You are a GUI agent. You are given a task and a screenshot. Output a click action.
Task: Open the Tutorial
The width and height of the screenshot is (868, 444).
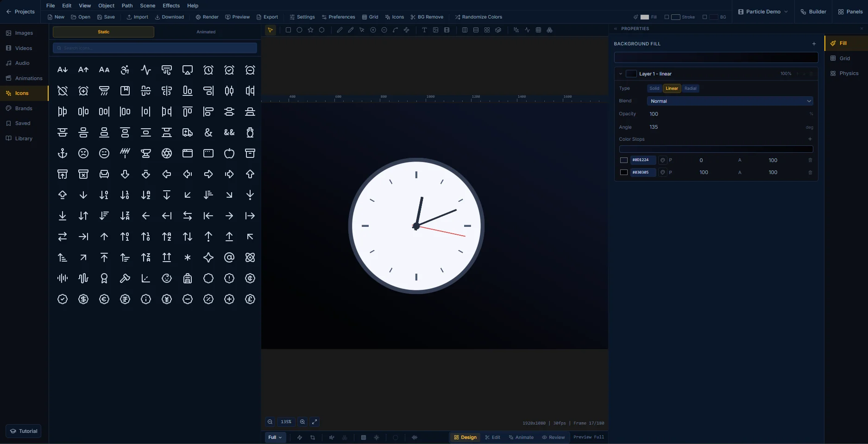pos(24,431)
